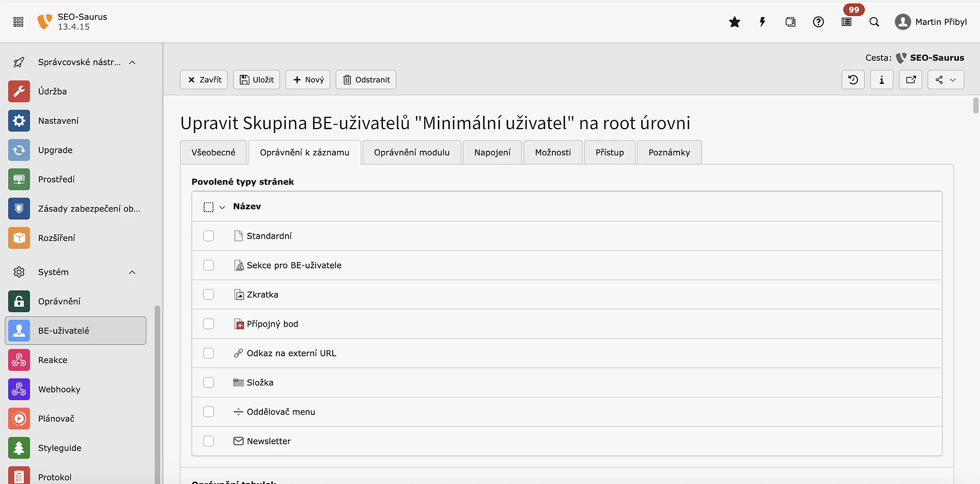Click the Uložit save button

click(256, 80)
